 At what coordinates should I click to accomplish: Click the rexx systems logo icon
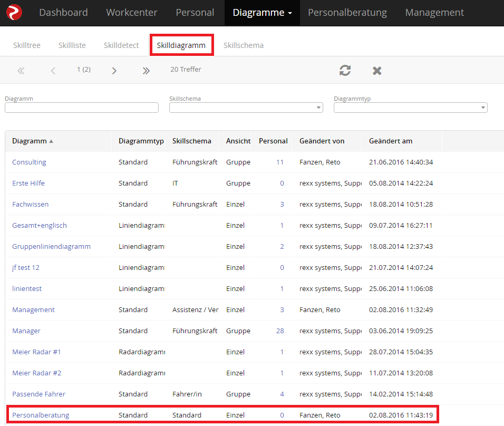coord(14,12)
